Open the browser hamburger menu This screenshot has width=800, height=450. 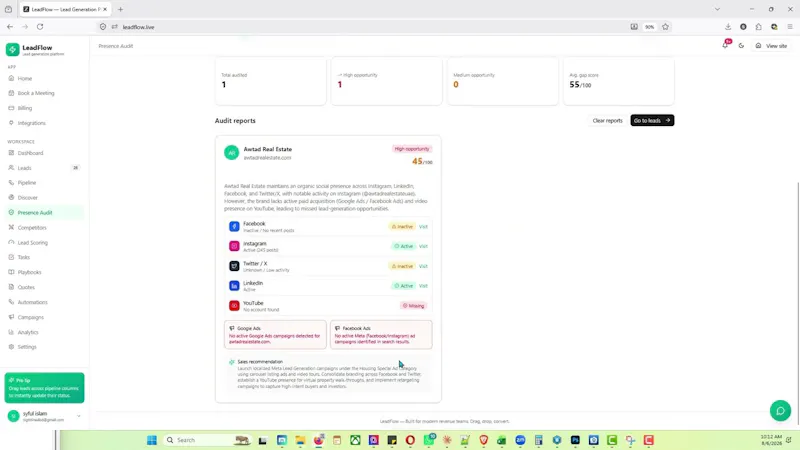tap(790, 27)
